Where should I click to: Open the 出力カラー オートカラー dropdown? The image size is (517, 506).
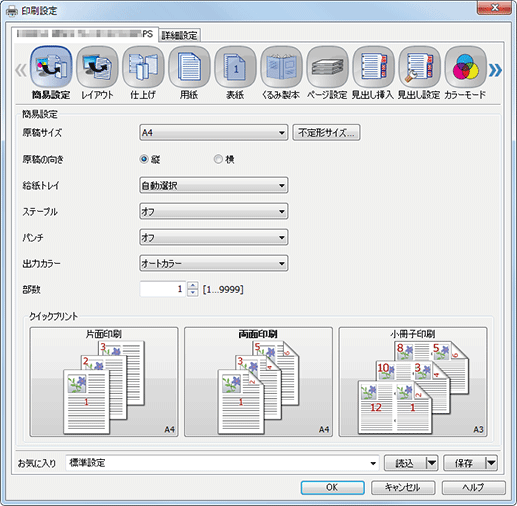coord(213,263)
